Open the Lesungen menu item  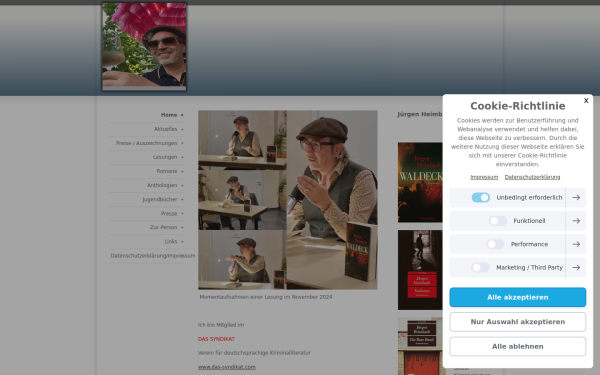165,157
